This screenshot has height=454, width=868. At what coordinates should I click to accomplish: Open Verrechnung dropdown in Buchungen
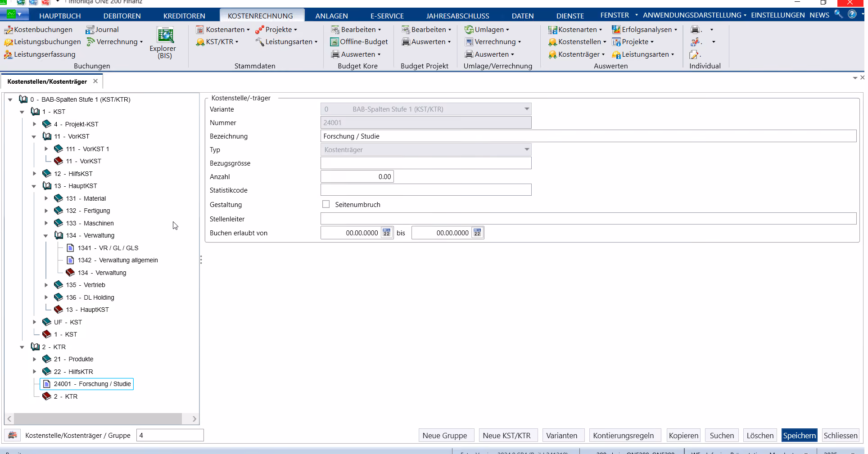click(x=115, y=42)
